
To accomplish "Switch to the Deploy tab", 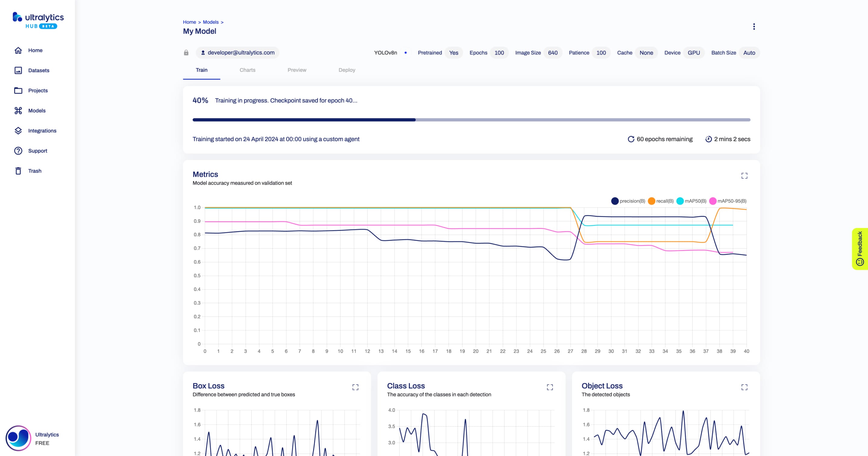I will pos(346,70).
